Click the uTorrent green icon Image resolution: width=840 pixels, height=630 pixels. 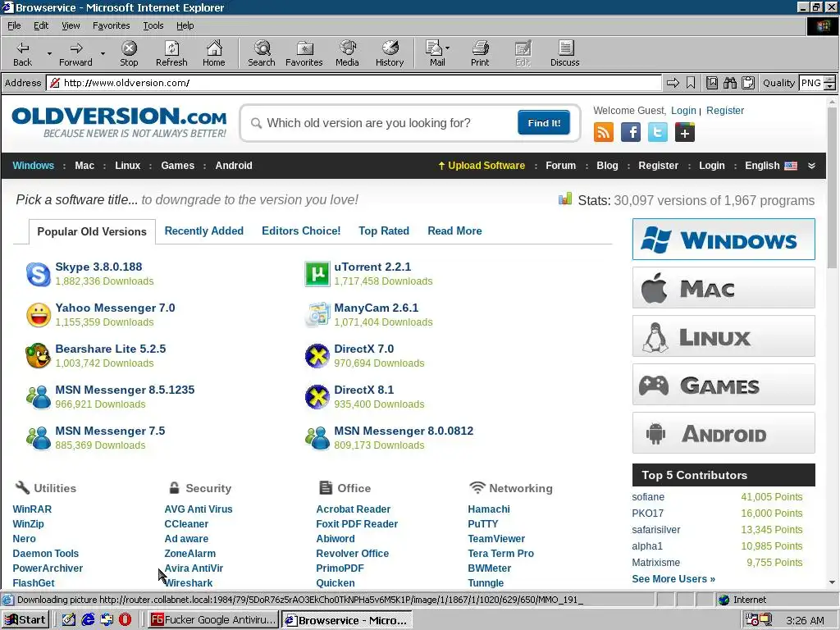click(317, 274)
